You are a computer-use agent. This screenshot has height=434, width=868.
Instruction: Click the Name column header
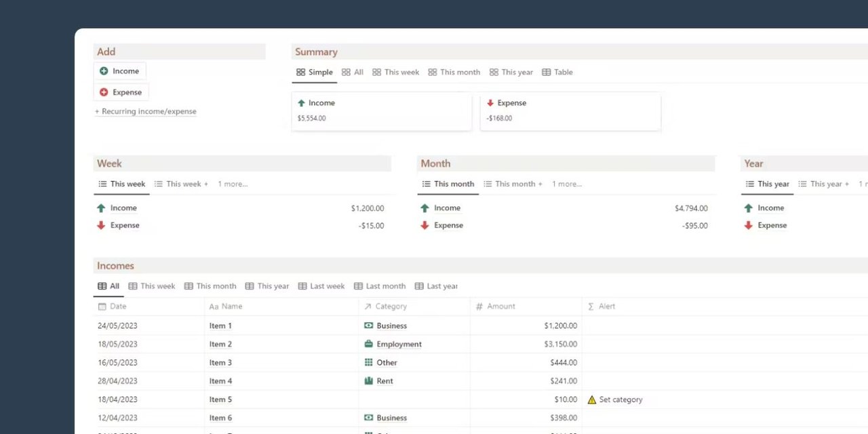281,307
